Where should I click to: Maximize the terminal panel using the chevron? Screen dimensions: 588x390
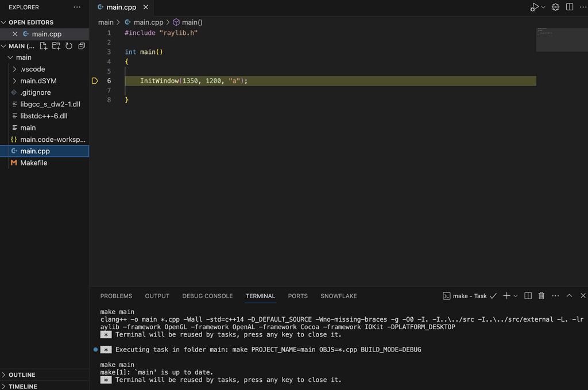(x=568, y=295)
